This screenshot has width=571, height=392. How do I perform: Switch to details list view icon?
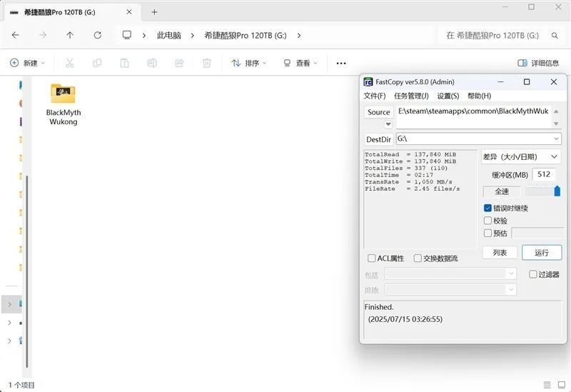point(547,384)
